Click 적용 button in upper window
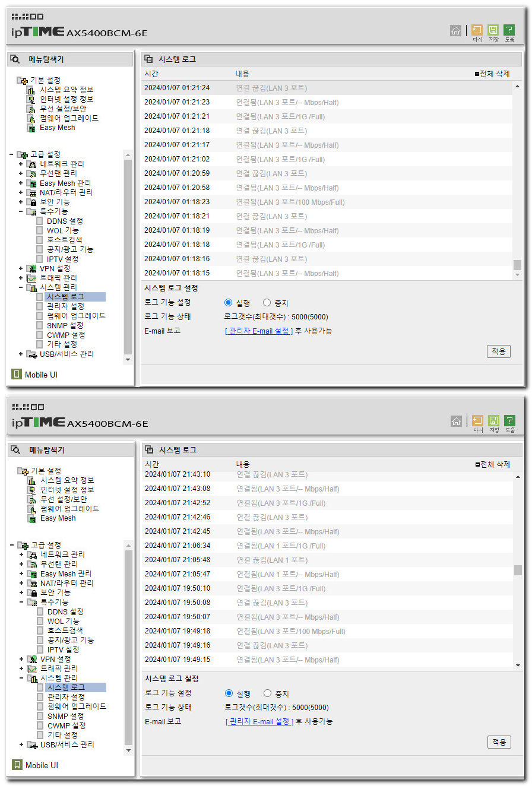This screenshot has height=786, width=532. (x=499, y=351)
